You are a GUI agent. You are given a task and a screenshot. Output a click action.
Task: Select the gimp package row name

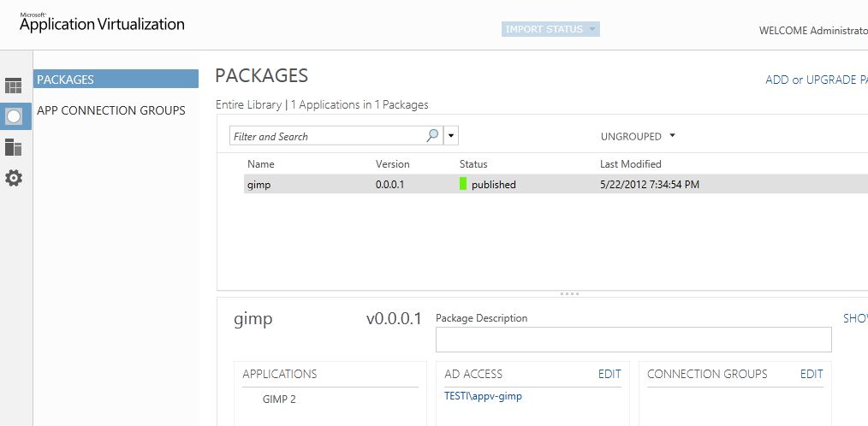click(259, 185)
